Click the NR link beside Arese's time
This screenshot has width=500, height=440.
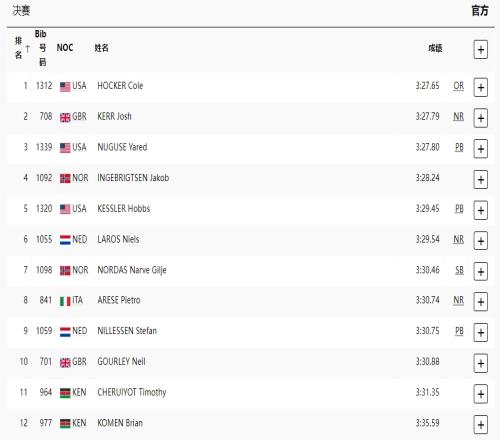click(459, 300)
